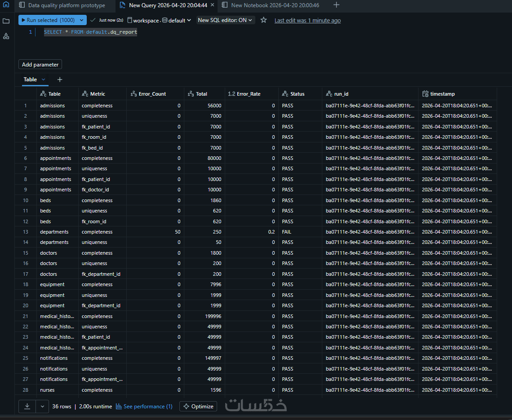Run the selected query
This screenshot has height=420, width=512.
[48, 20]
